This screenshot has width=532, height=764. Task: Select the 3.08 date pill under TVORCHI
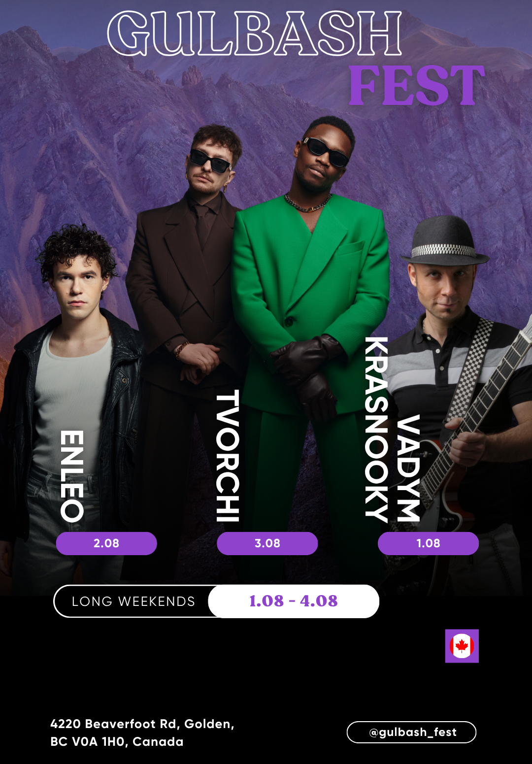point(267,543)
